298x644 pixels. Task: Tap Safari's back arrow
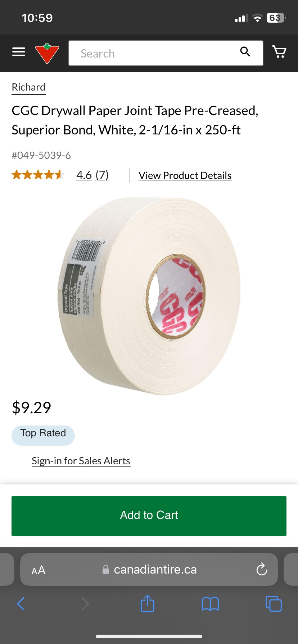pos(21,603)
